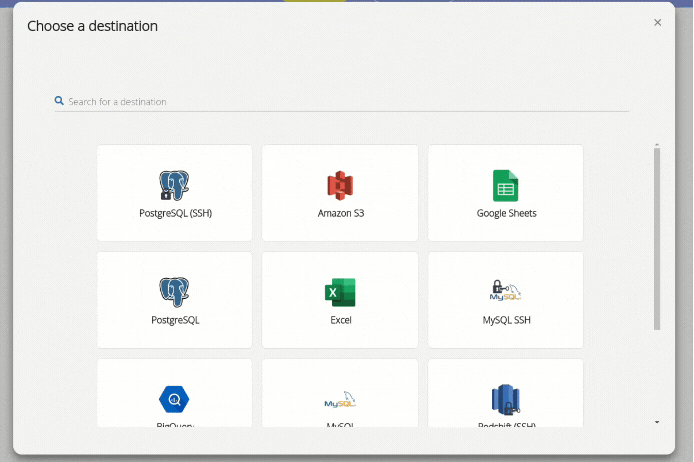
Task: Choose the Redshift (SSH) icon
Action: pyautogui.click(x=506, y=400)
